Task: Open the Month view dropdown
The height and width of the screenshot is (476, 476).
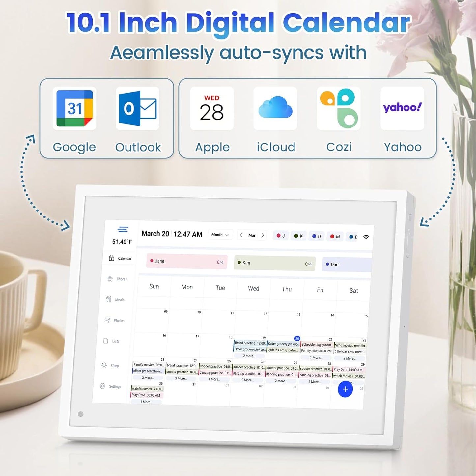Action: click(220, 235)
